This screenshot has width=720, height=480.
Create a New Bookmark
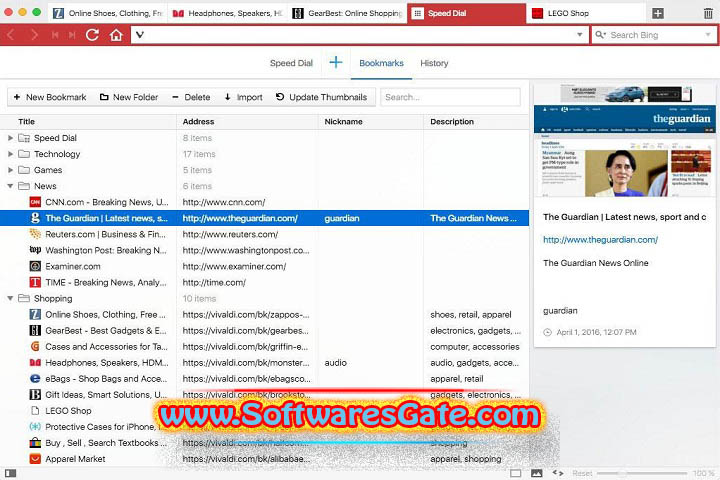(x=50, y=97)
